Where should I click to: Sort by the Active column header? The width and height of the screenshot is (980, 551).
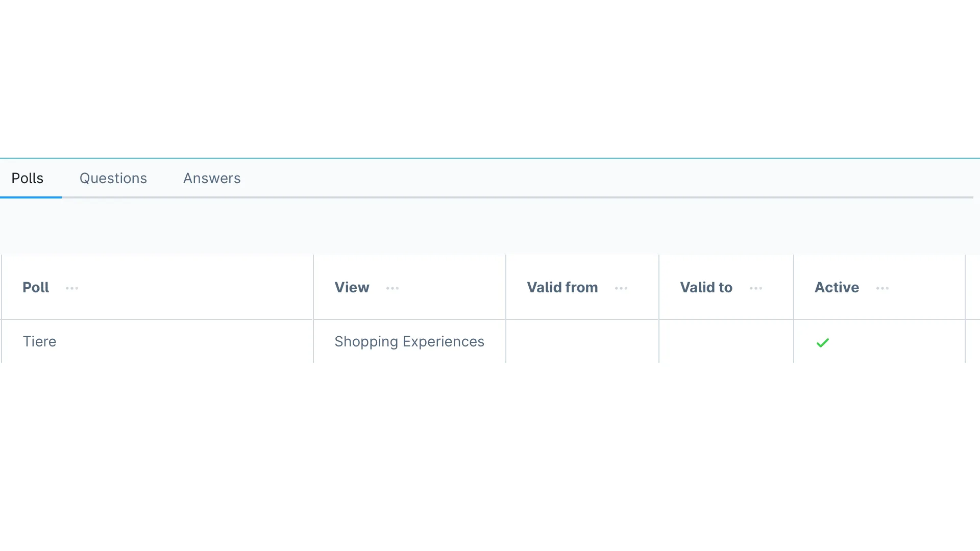[837, 287]
